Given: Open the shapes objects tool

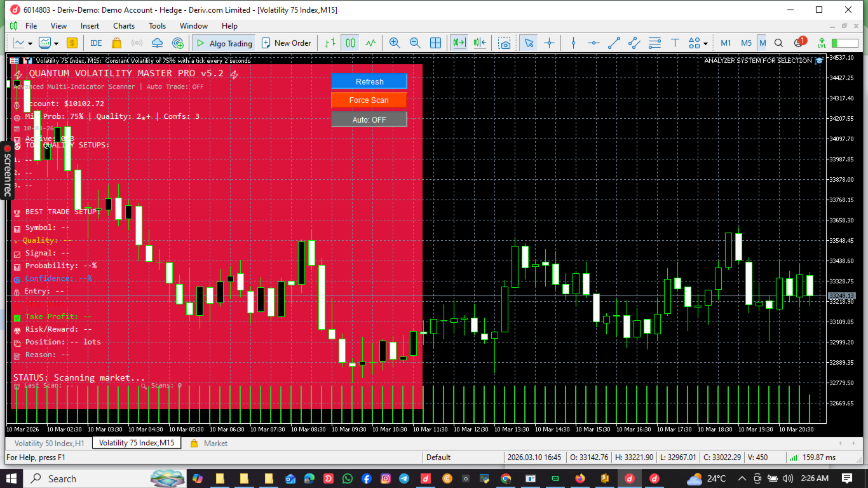Looking at the screenshot, I should click(x=694, y=43).
